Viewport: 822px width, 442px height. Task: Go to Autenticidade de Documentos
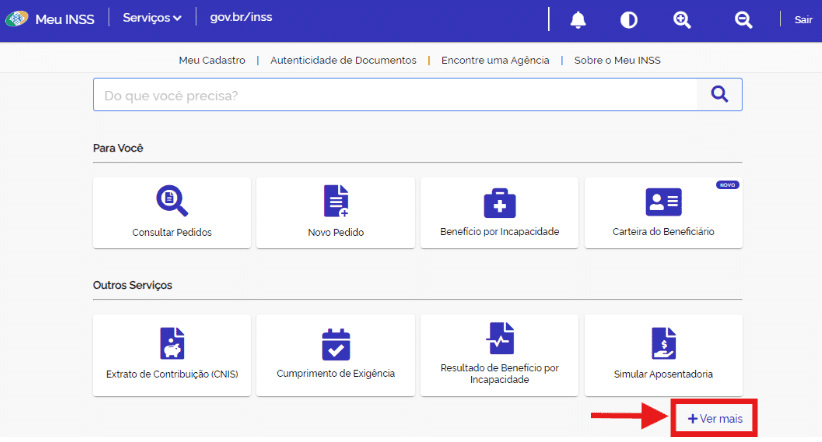[343, 60]
